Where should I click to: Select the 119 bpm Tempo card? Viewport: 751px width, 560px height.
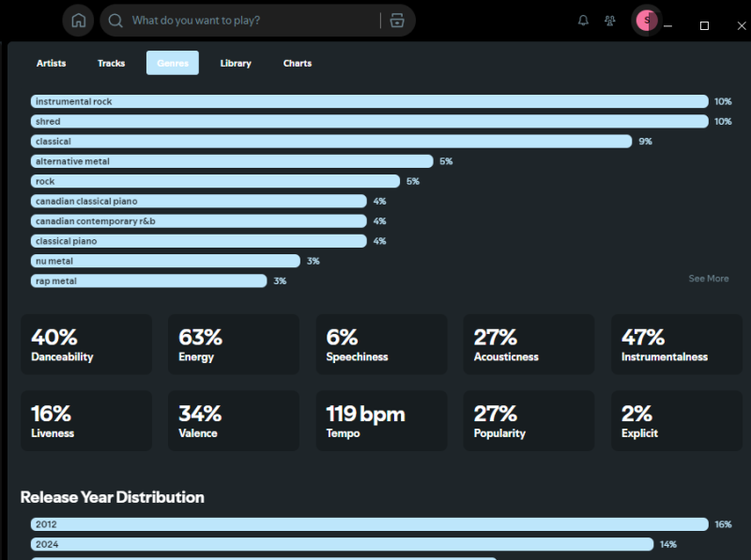tap(381, 421)
